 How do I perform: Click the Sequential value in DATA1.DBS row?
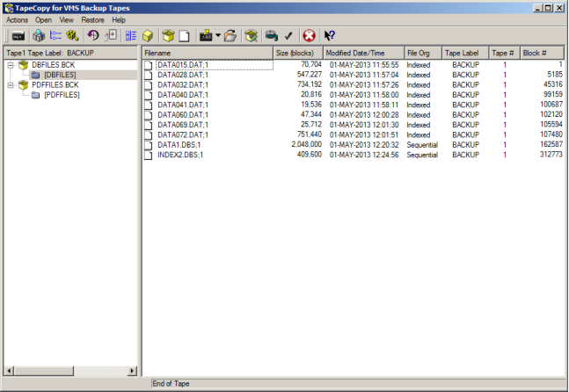coord(422,145)
